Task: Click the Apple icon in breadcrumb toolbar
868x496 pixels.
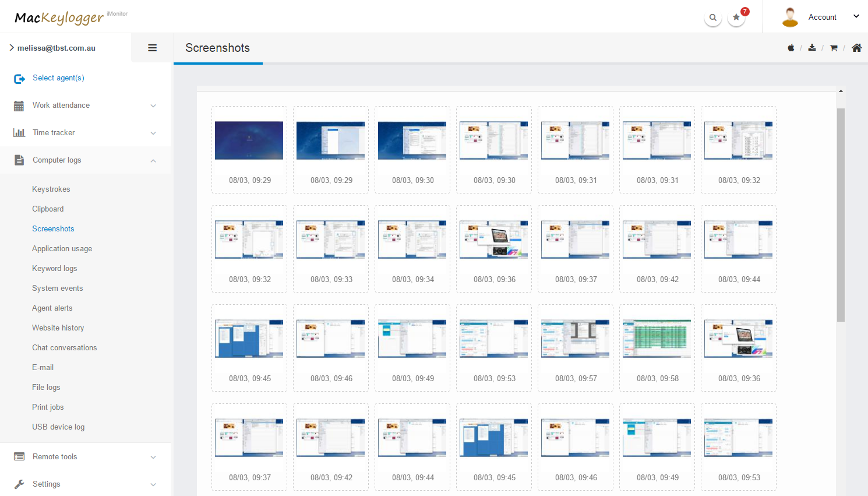Action: [x=791, y=48]
